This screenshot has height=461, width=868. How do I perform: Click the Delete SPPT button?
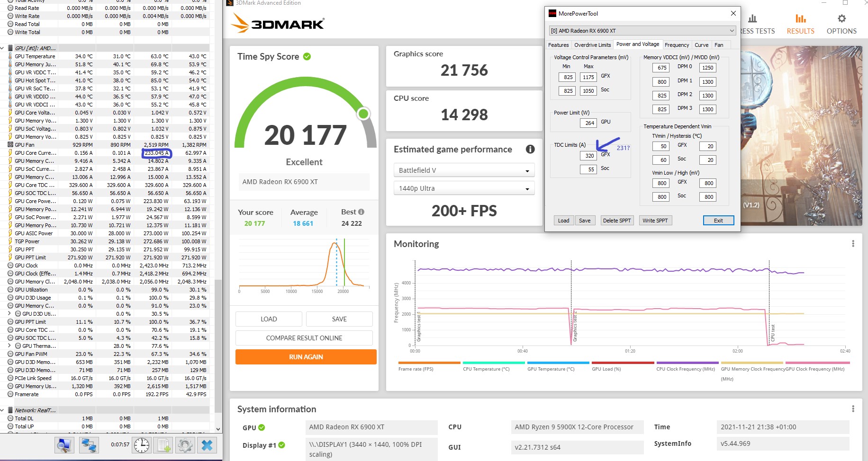(617, 221)
